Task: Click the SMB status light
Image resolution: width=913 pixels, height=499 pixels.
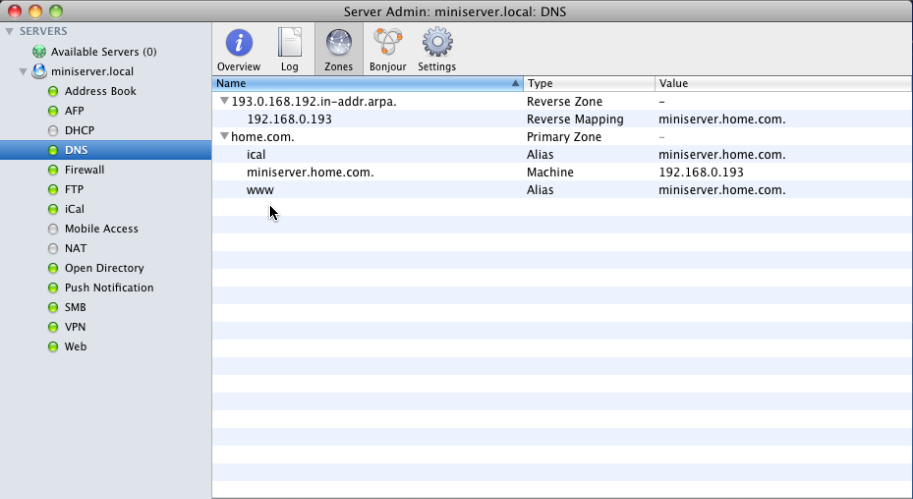Action: pyautogui.click(x=53, y=307)
